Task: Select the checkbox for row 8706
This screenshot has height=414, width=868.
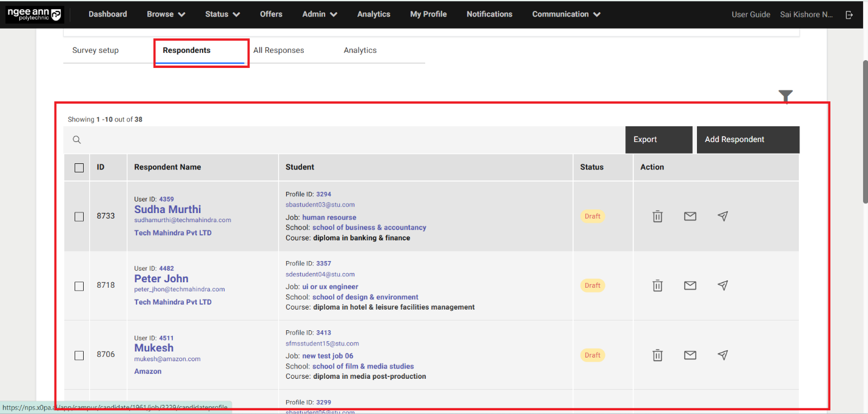Action: pyautogui.click(x=79, y=355)
